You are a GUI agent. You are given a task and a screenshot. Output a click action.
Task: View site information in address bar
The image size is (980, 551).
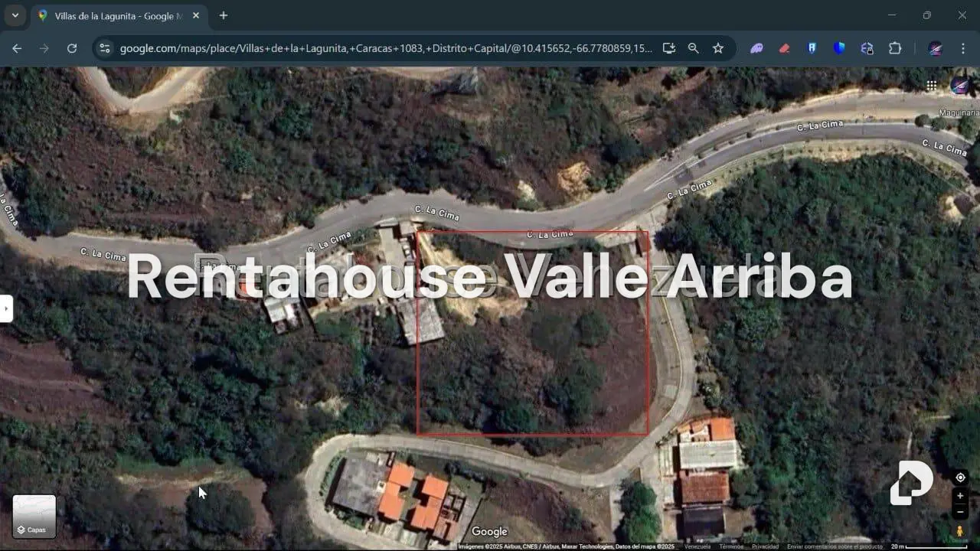point(105,48)
